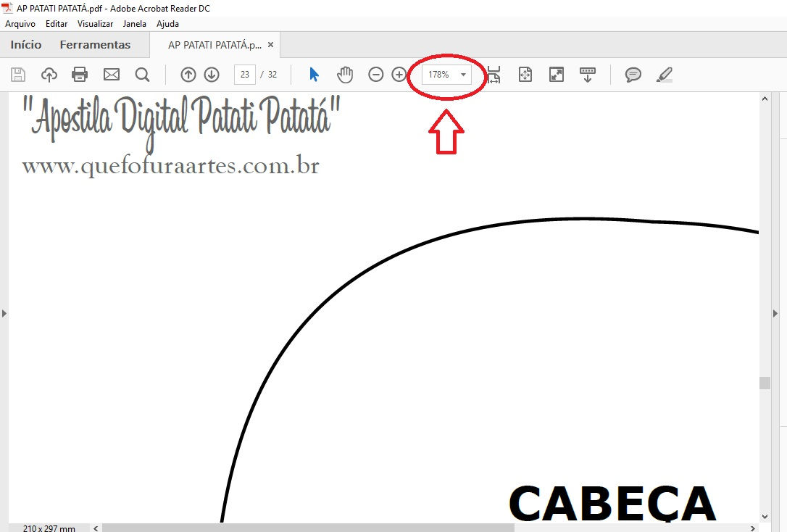Open the Visualizar menu
Image resolution: width=787 pixels, height=532 pixels.
coord(95,23)
